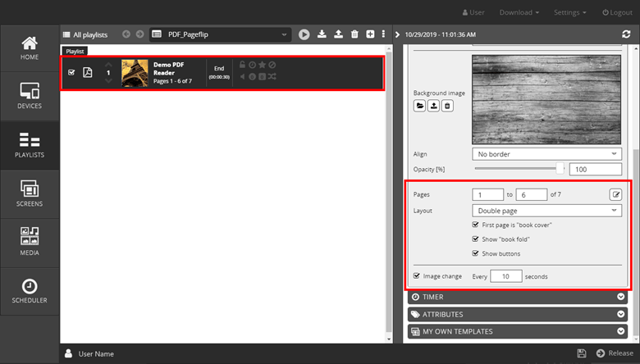Click the Image change seconds field

coord(506,276)
